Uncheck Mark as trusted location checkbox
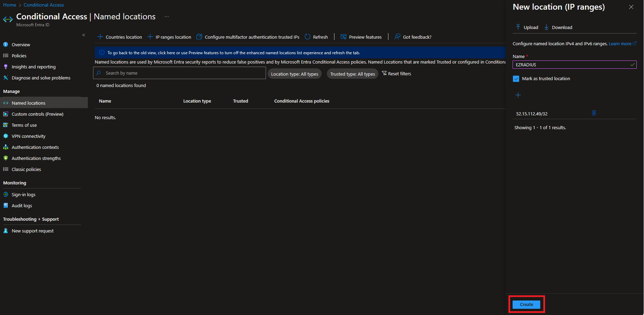The image size is (644, 315). 516,79
